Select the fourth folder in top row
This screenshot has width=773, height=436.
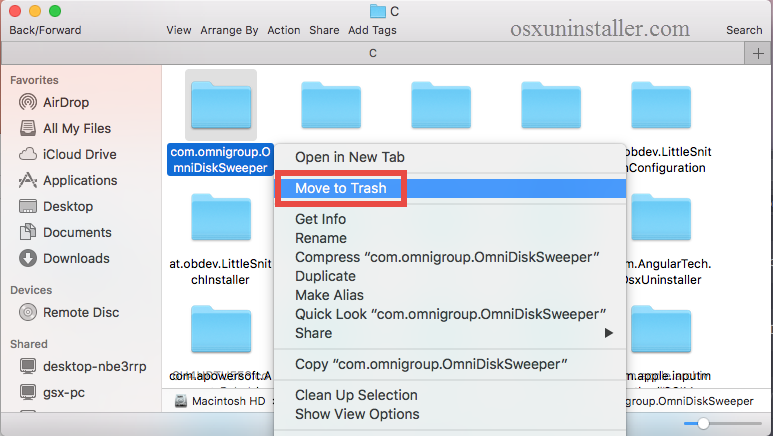[x=551, y=105]
